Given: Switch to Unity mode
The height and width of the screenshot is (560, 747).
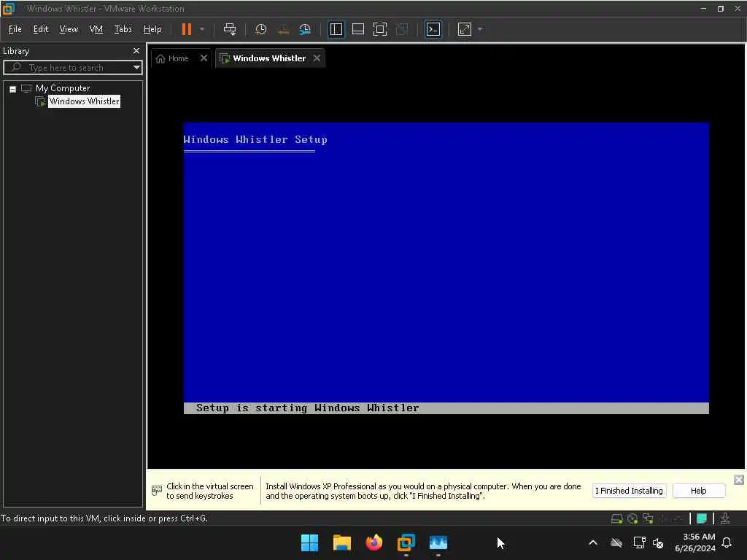Looking at the screenshot, I should click(402, 29).
